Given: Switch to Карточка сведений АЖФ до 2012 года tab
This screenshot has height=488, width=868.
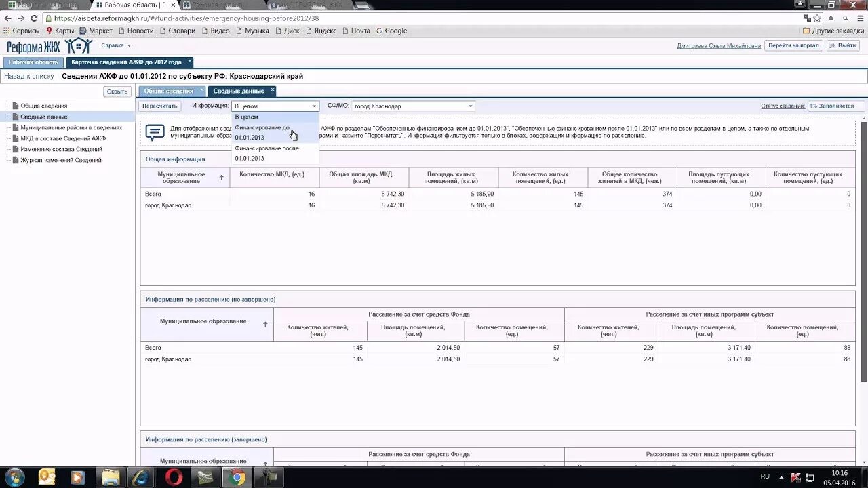Looking at the screenshot, I should tap(127, 62).
